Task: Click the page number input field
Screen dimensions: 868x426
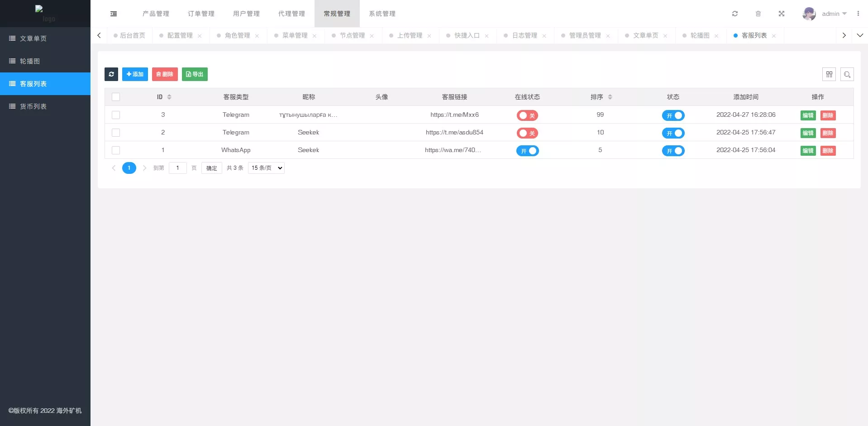Action: (177, 168)
